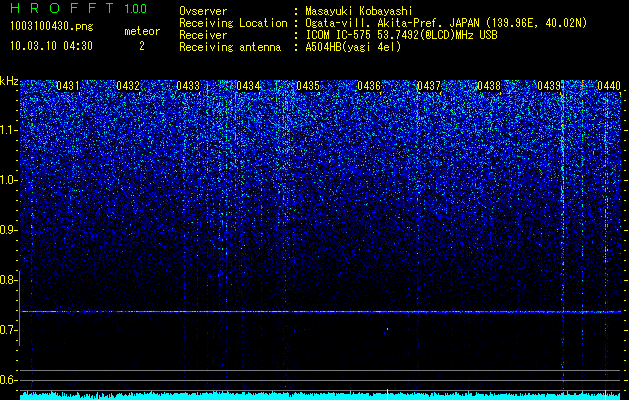Click the green meteor echo dot near 0.7 kHz
Screen dimensions: 629x400
(387, 329)
